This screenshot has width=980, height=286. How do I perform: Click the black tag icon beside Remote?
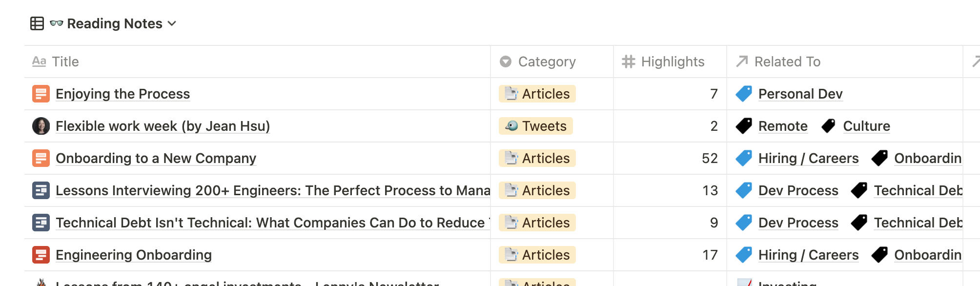click(x=744, y=126)
